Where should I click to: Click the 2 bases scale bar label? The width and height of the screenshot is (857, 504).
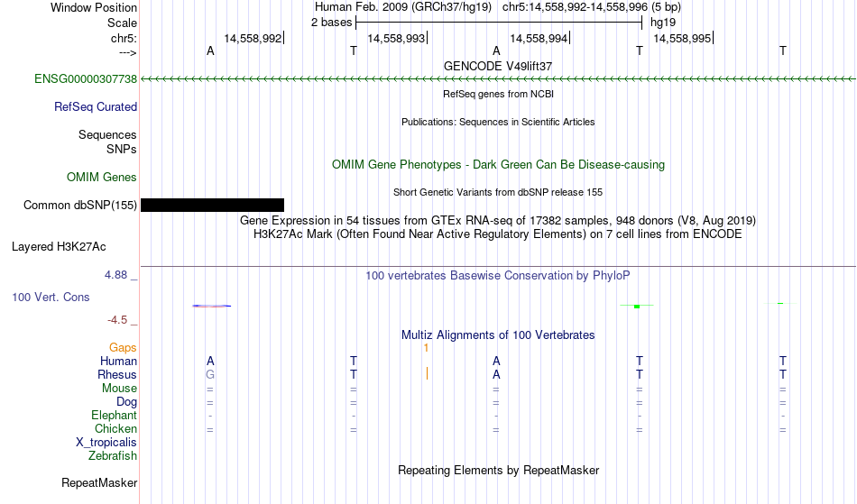[332, 23]
